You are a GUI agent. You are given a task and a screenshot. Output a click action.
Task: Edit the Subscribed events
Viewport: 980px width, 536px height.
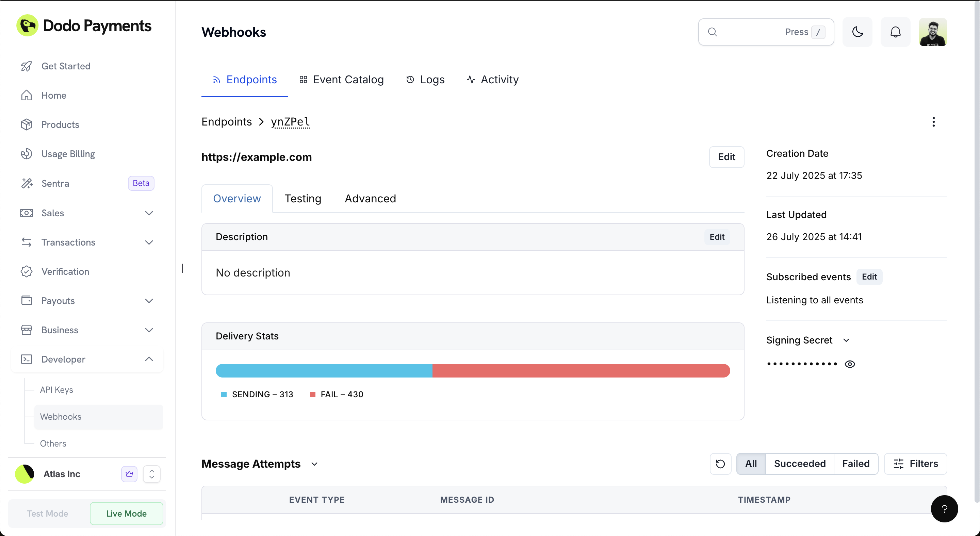click(x=870, y=277)
